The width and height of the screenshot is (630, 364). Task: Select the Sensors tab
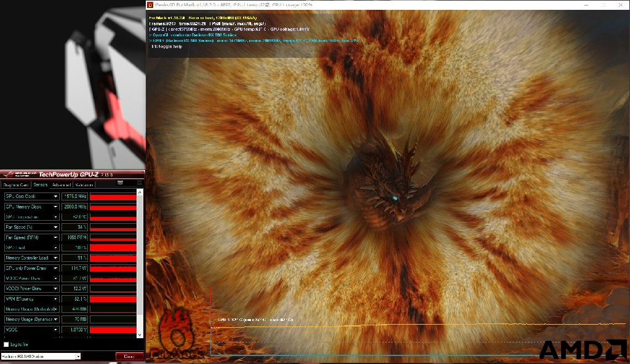pyautogui.click(x=40, y=185)
